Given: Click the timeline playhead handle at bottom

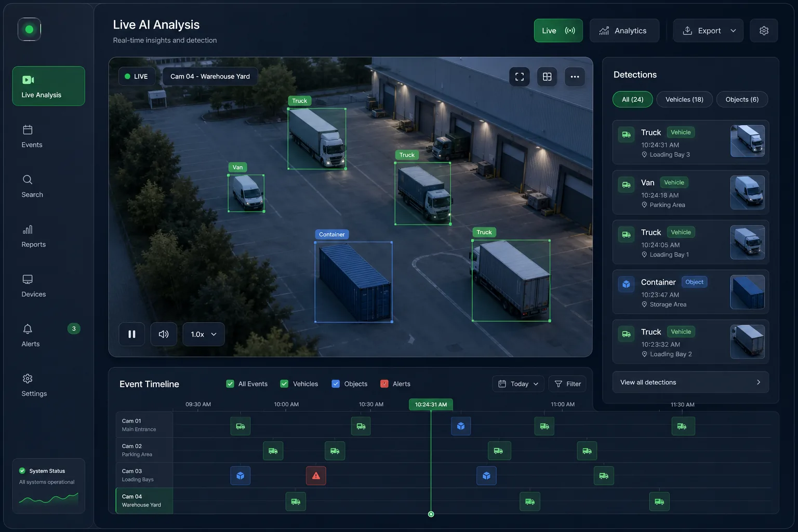Looking at the screenshot, I should tap(431, 514).
